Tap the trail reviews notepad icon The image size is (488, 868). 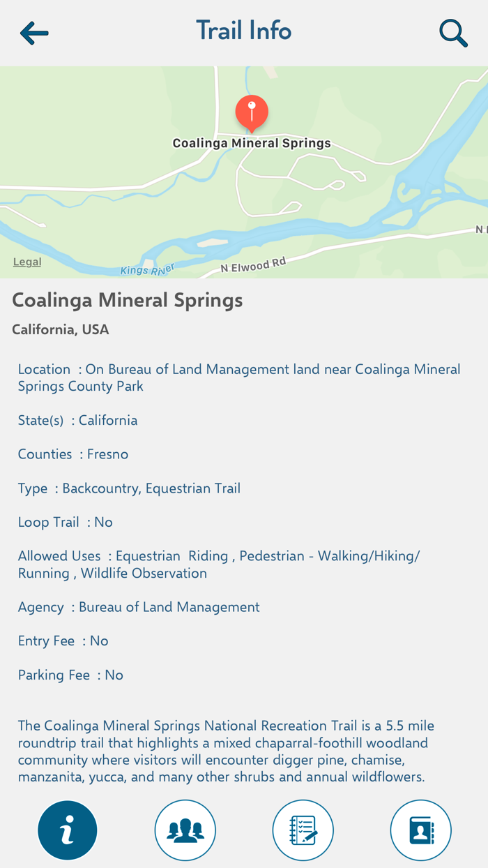coord(303,830)
